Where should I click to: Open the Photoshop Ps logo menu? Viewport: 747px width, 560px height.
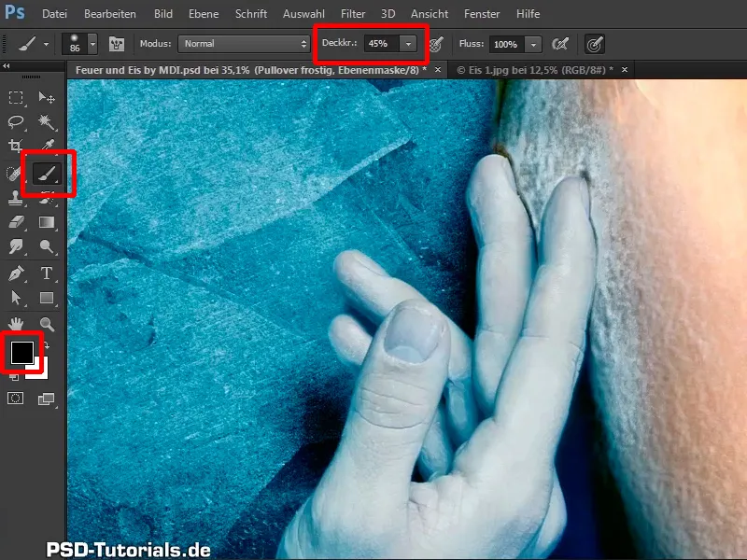14,12
